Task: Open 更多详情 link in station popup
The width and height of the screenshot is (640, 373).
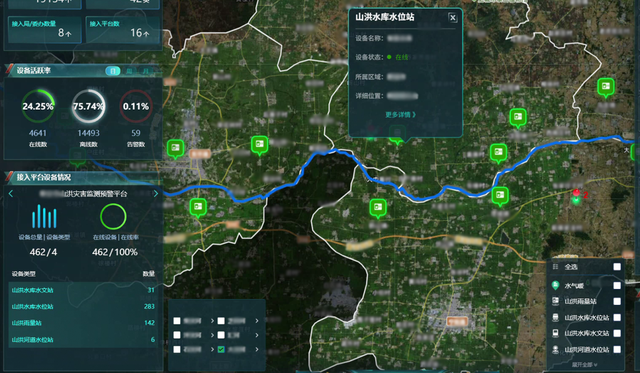Action: 400,115
